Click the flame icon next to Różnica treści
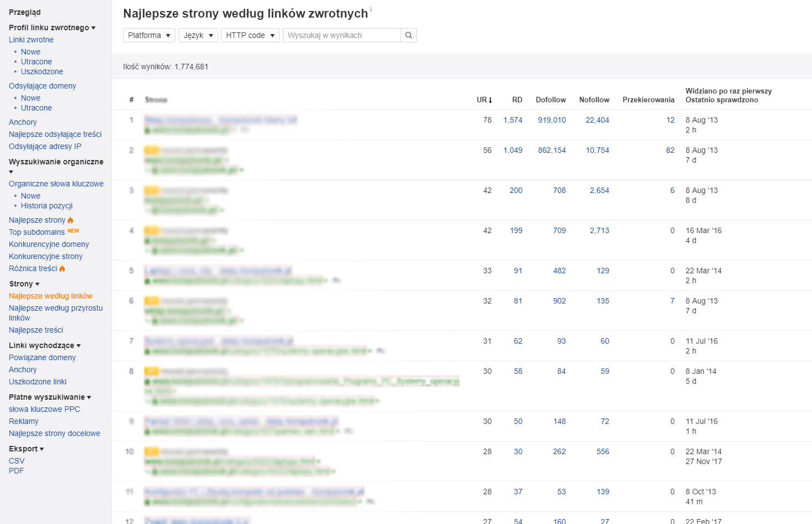Image resolution: width=812 pixels, height=524 pixels. 62,268
